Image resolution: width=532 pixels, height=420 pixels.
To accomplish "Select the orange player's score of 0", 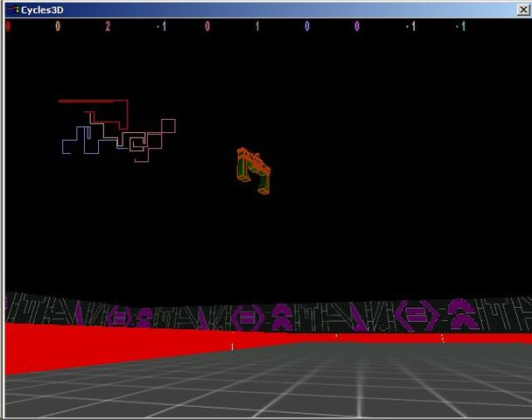I will 58,26.
